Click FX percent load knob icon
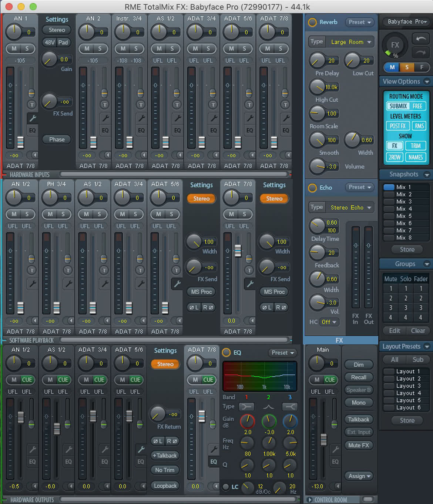 [x=395, y=46]
